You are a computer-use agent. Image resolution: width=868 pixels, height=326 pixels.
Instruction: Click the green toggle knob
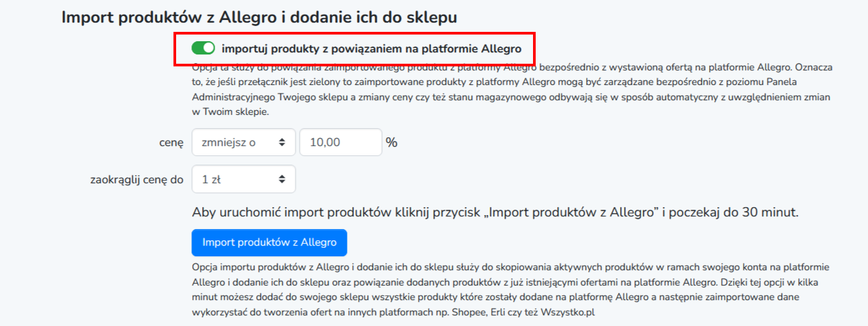click(209, 48)
